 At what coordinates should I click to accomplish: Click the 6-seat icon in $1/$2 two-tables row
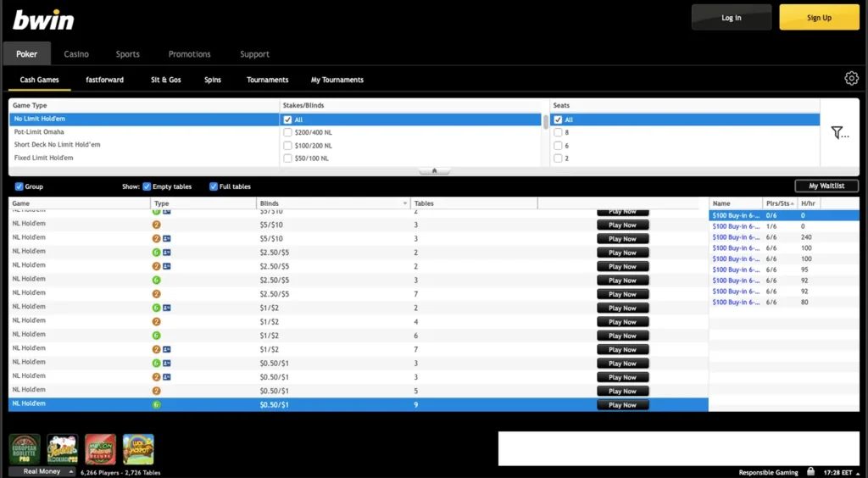(156, 308)
